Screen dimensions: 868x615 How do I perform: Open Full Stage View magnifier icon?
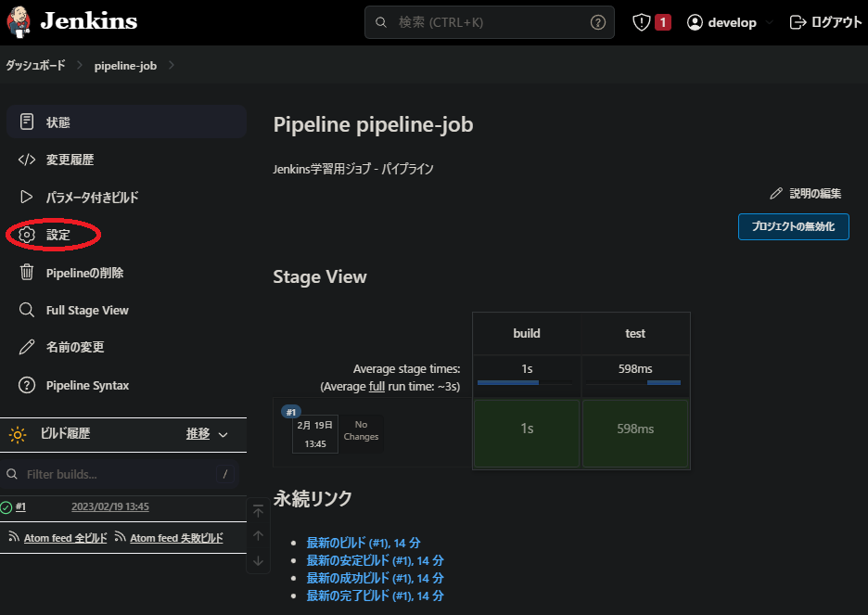coord(25,310)
